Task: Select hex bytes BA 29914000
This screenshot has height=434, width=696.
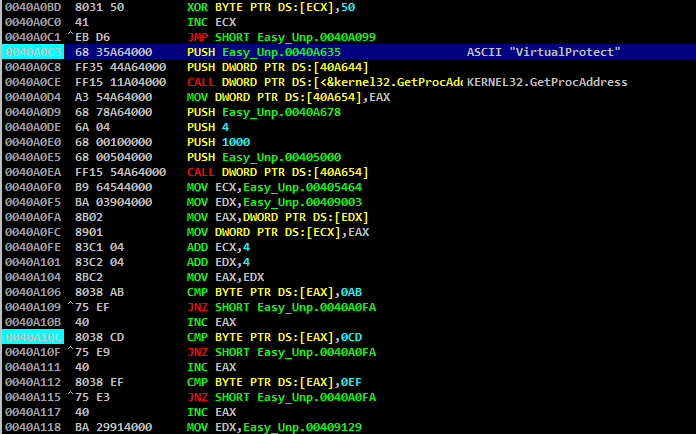Action: (114, 427)
